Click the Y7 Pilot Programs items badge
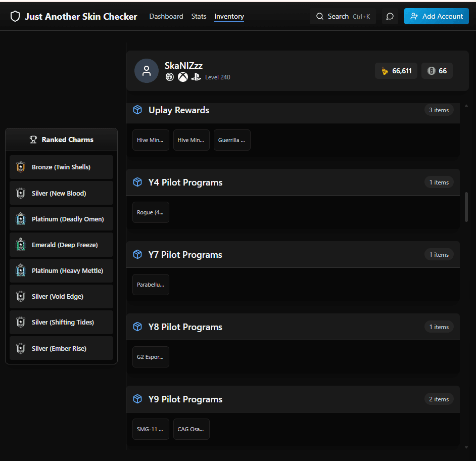This screenshot has width=476, height=461. point(439,254)
